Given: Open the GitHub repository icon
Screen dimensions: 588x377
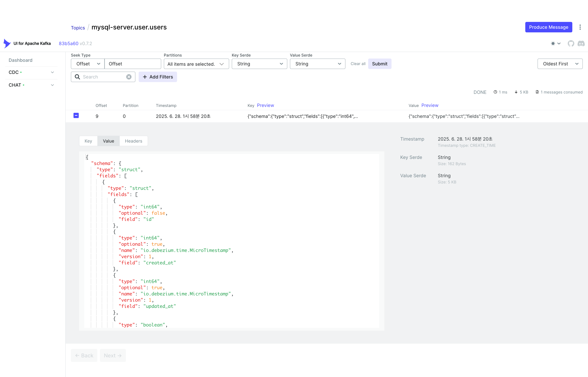Looking at the screenshot, I should (571, 43).
